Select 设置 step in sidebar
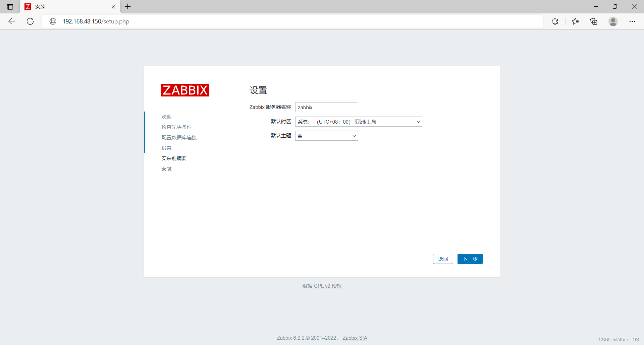 166,148
